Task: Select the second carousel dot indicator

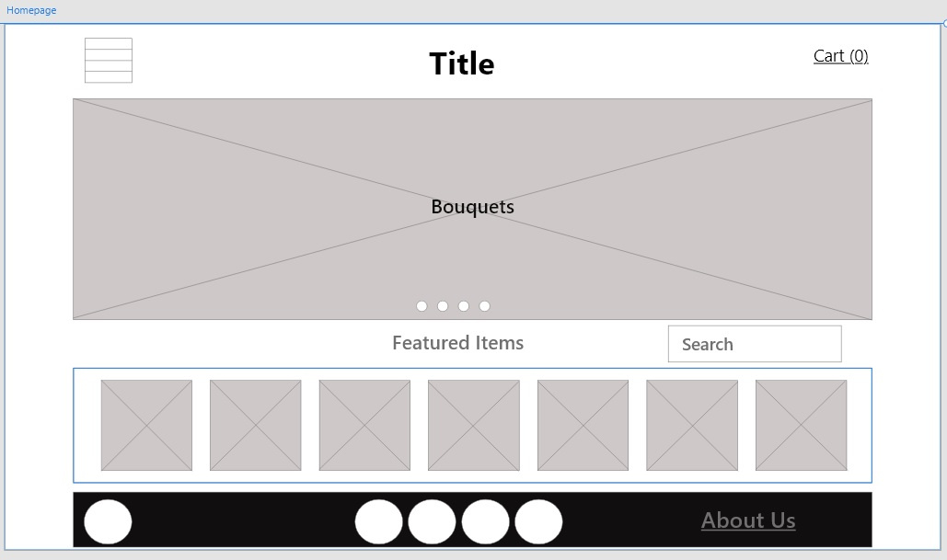Action: pos(443,306)
